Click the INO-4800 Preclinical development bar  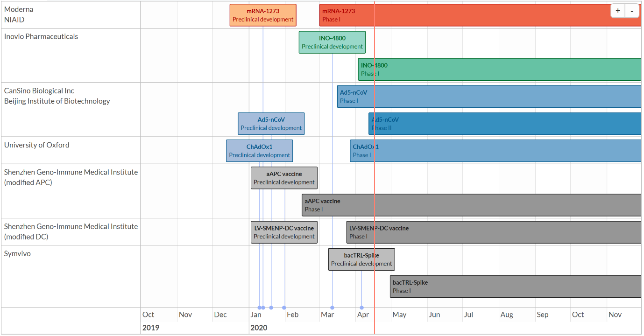332,42
